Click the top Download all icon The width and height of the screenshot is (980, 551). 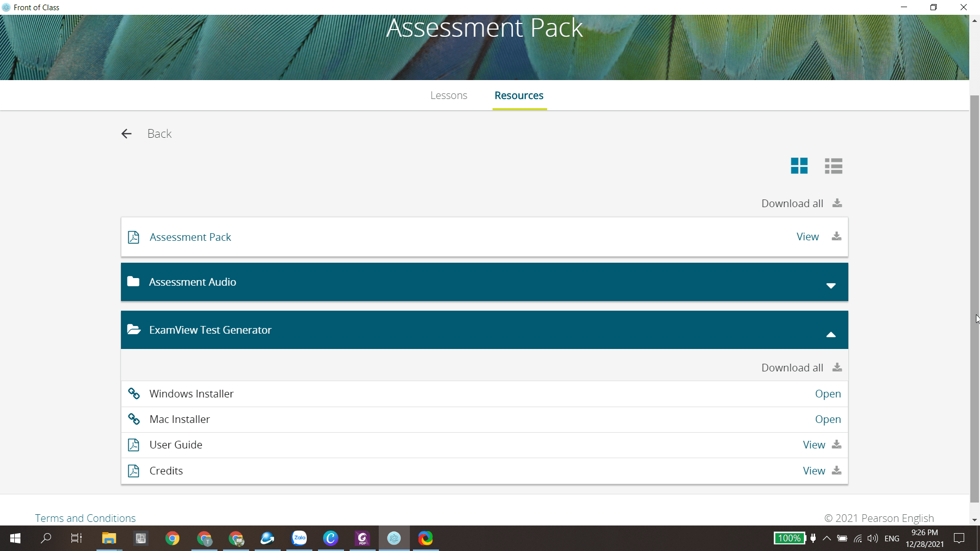(x=837, y=203)
